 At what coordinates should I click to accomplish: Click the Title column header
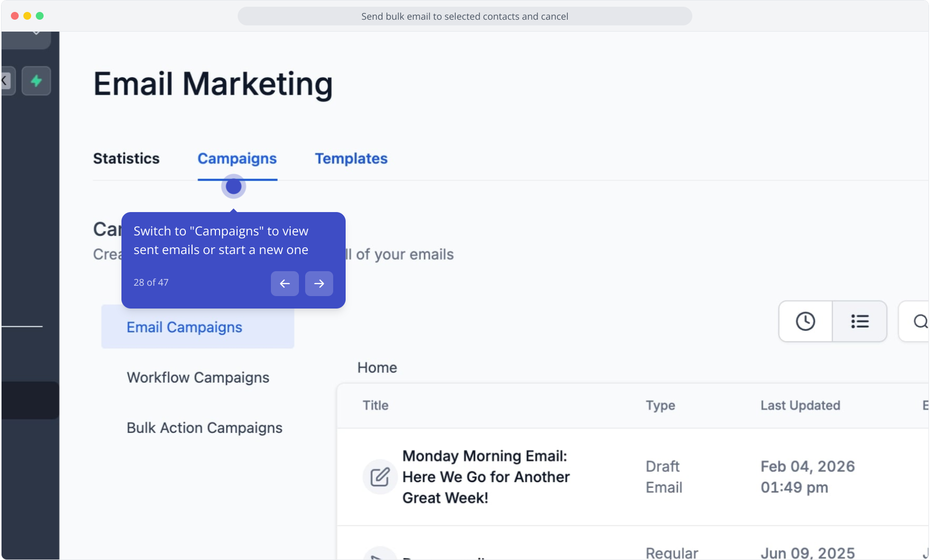point(376,405)
